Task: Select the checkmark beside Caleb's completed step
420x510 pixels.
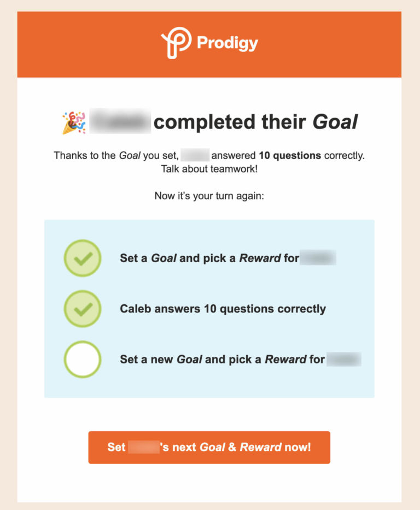Action: pyautogui.click(x=82, y=309)
